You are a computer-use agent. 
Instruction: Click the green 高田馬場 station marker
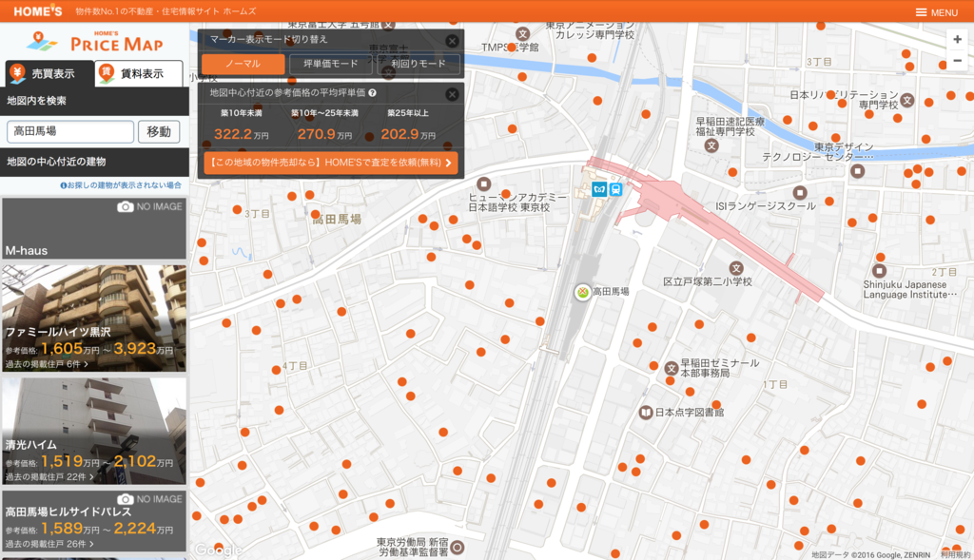click(x=582, y=292)
